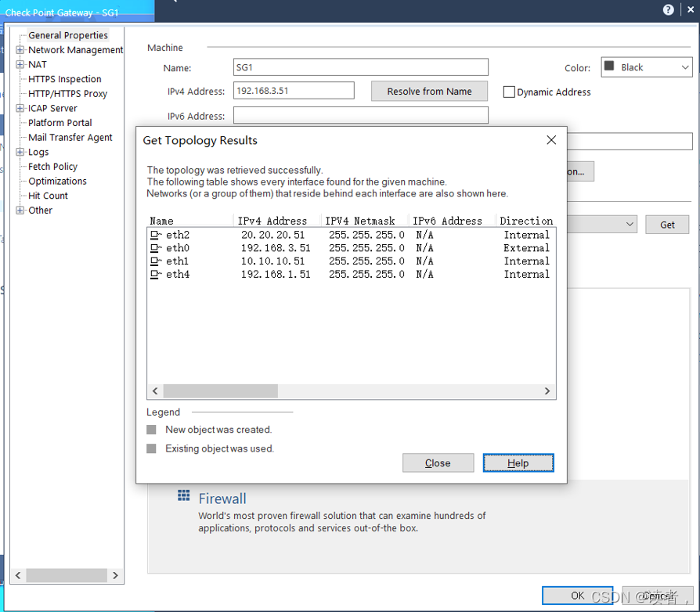
Task: Click the IPv6 Address column header
Action: [452, 221]
